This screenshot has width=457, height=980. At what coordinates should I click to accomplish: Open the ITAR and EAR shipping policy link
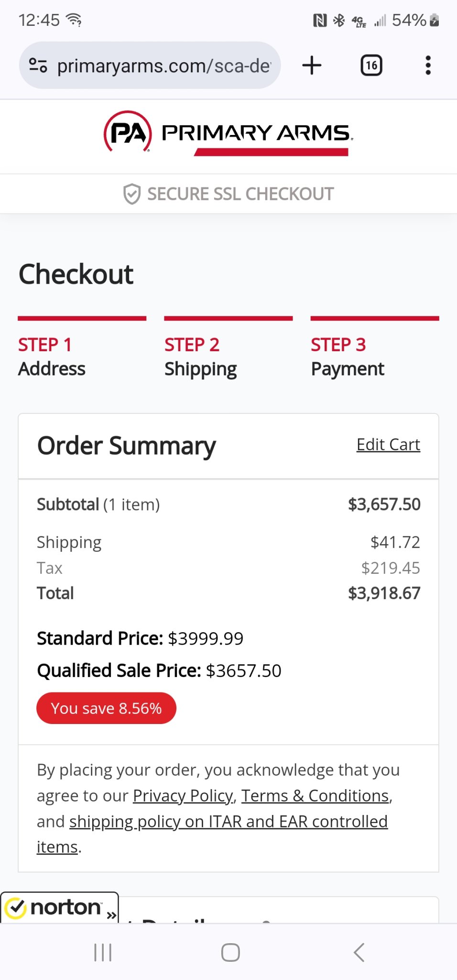228,822
